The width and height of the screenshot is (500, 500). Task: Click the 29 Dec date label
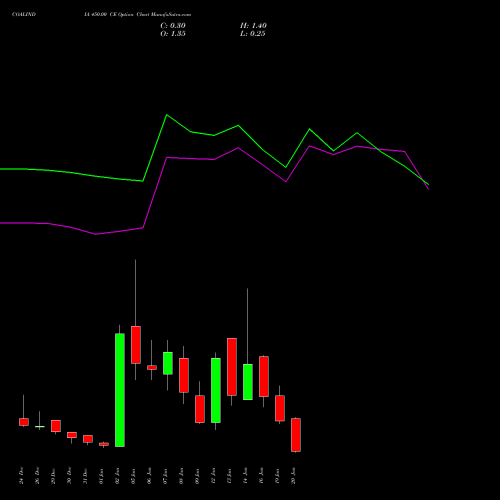click(x=54, y=476)
